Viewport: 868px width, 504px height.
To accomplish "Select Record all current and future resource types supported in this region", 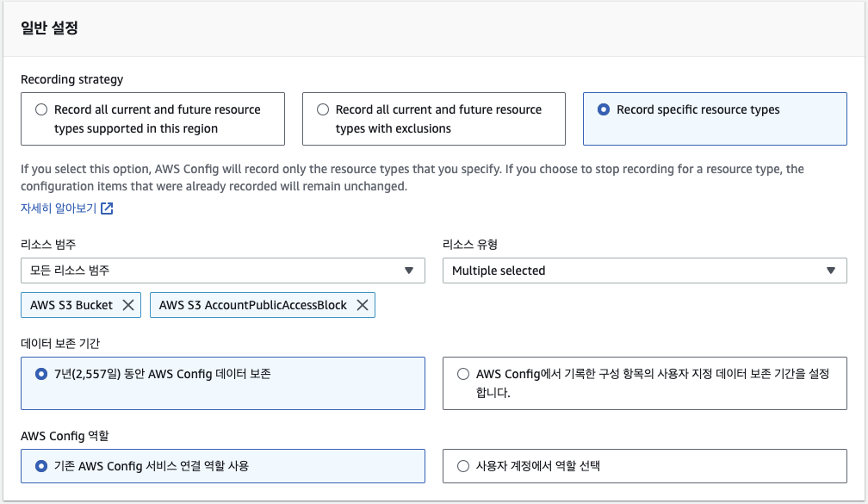I will point(152,119).
